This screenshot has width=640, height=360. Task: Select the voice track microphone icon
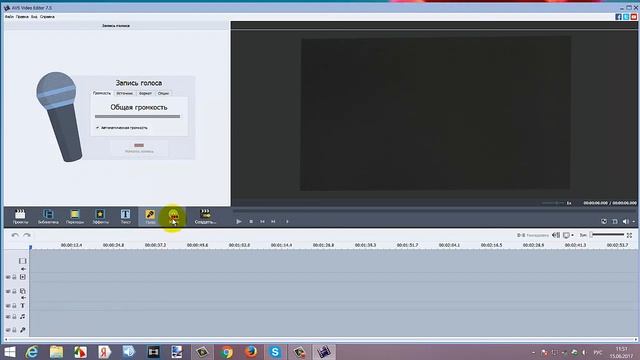click(x=22, y=330)
